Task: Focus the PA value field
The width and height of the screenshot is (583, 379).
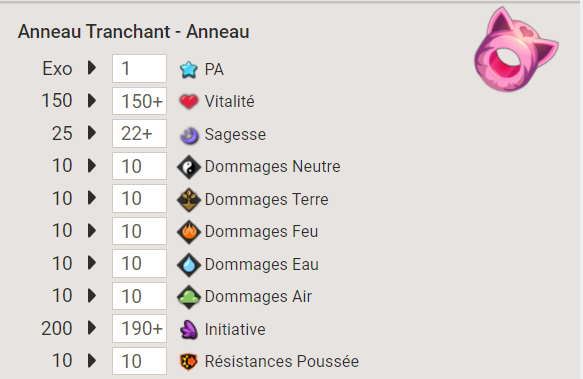Action: pyautogui.click(x=139, y=68)
